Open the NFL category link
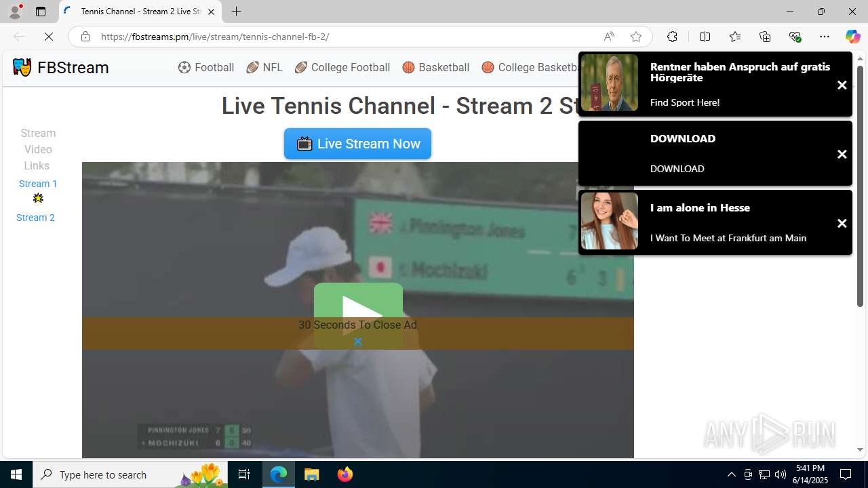The width and height of the screenshot is (868, 488). click(264, 67)
